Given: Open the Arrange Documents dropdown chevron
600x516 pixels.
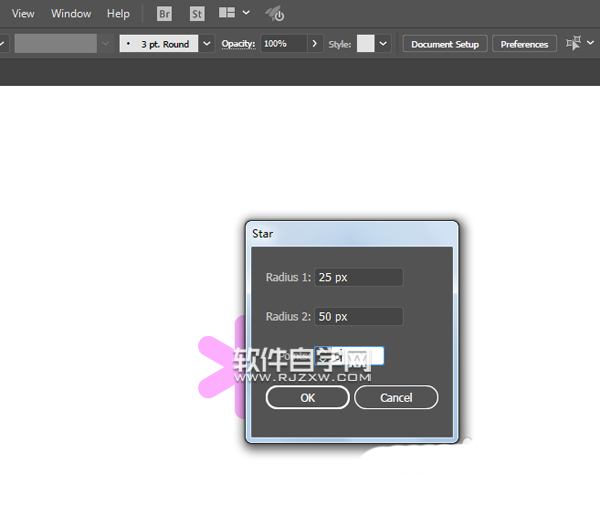Looking at the screenshot, I should coord(246,13).
